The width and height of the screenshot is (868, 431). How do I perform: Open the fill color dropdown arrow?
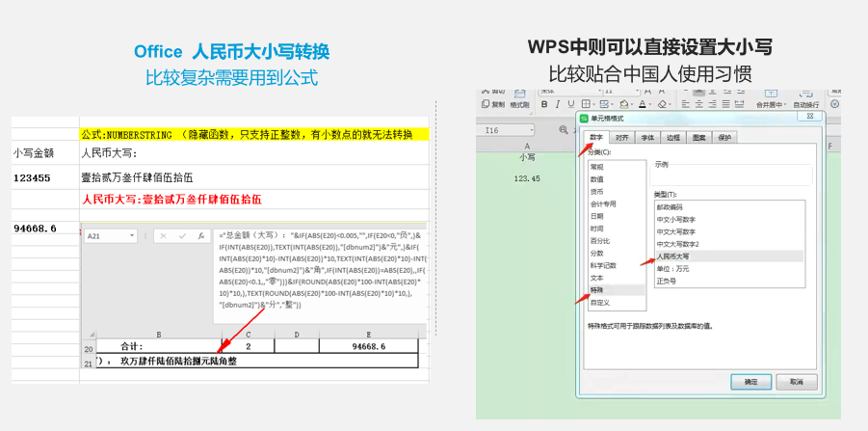pyautogui.click(x=632, y=105)
